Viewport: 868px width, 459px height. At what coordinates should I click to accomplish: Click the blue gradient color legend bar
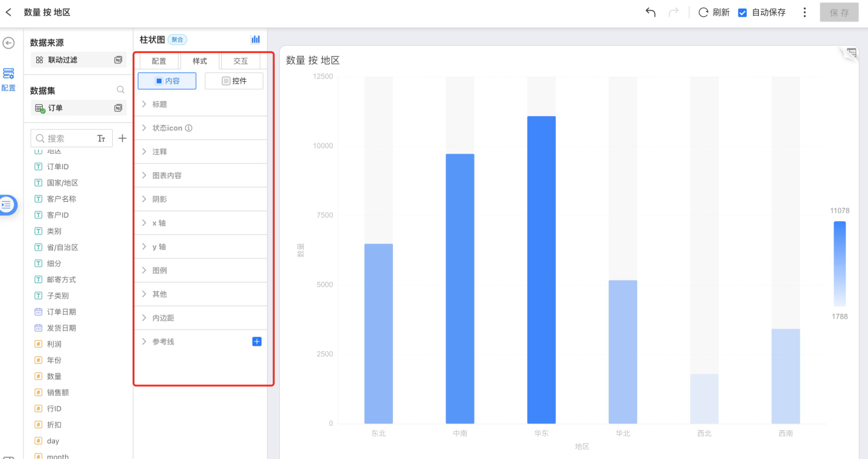point(839,264)
